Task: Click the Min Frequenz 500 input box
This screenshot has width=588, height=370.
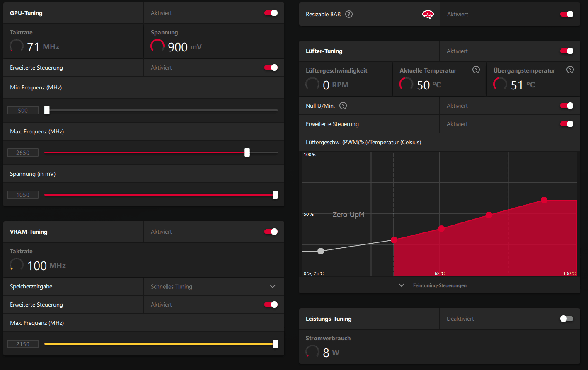Action: [23, 110]
